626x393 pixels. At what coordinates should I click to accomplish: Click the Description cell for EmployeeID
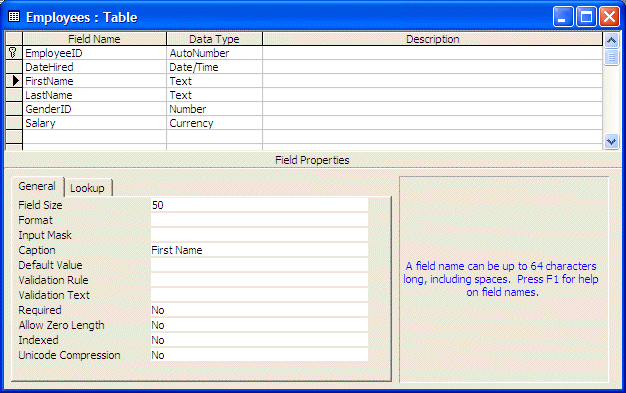[432, 53]
